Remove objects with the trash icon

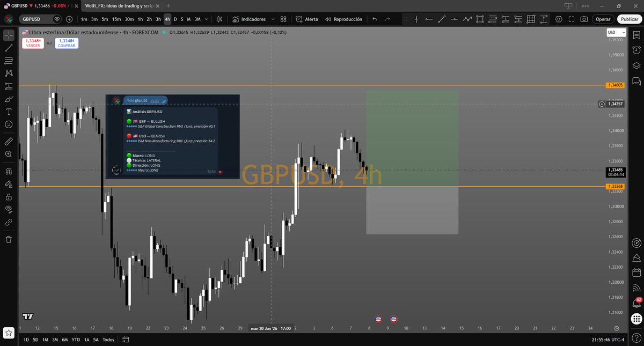click(x=9, y=239)
